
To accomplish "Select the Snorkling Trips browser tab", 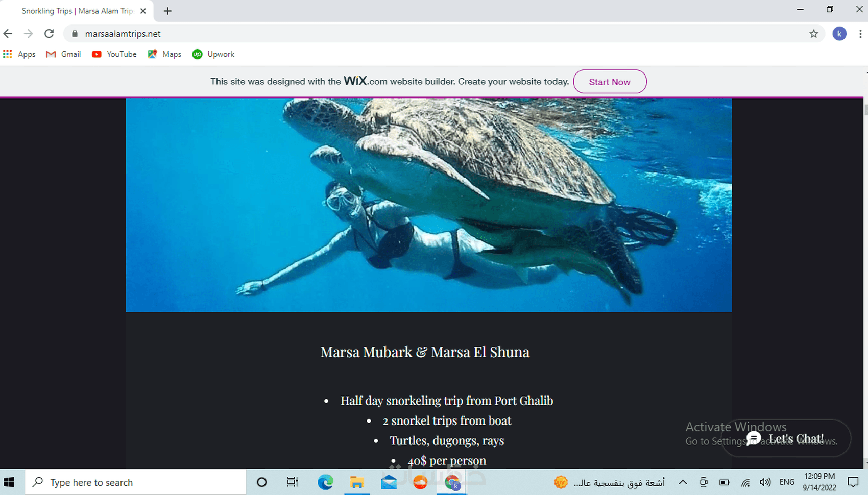I will point(77,11).
